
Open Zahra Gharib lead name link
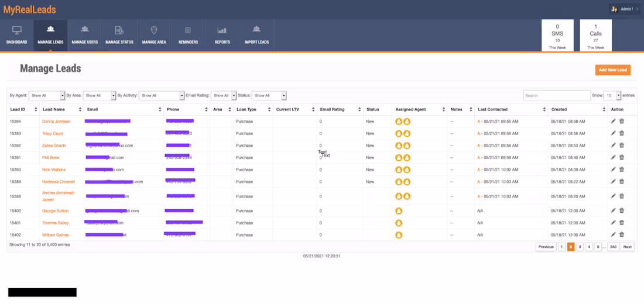pyautogui.click(x=54, y=146)
